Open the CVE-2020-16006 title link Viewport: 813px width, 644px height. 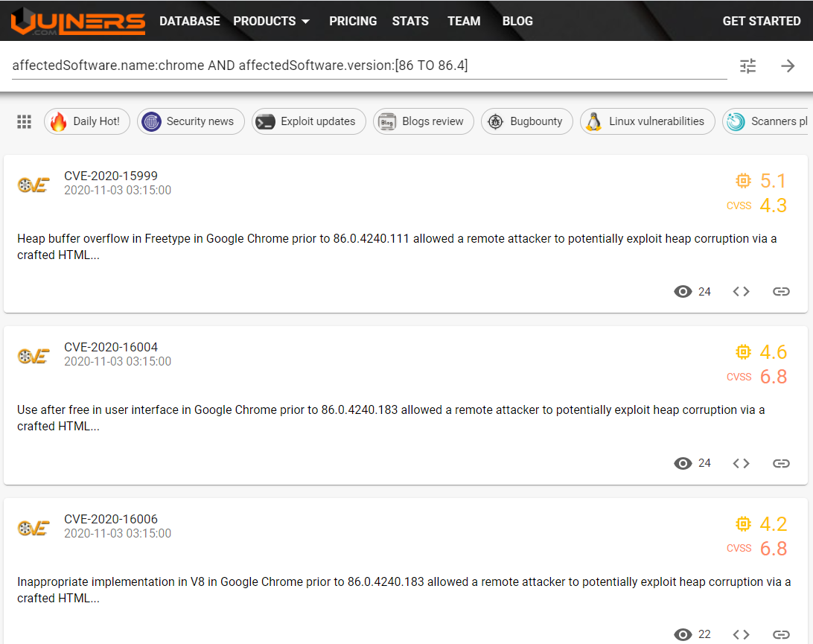pos(111,519)
